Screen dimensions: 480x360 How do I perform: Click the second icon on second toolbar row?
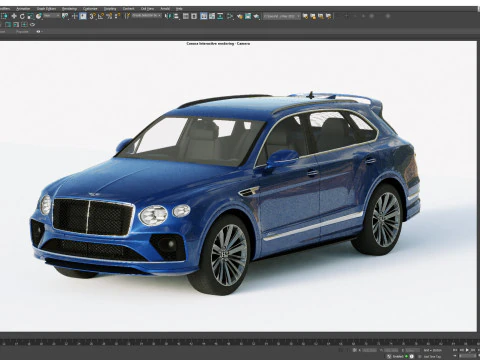pyautogui.click(x=16, y=24)
